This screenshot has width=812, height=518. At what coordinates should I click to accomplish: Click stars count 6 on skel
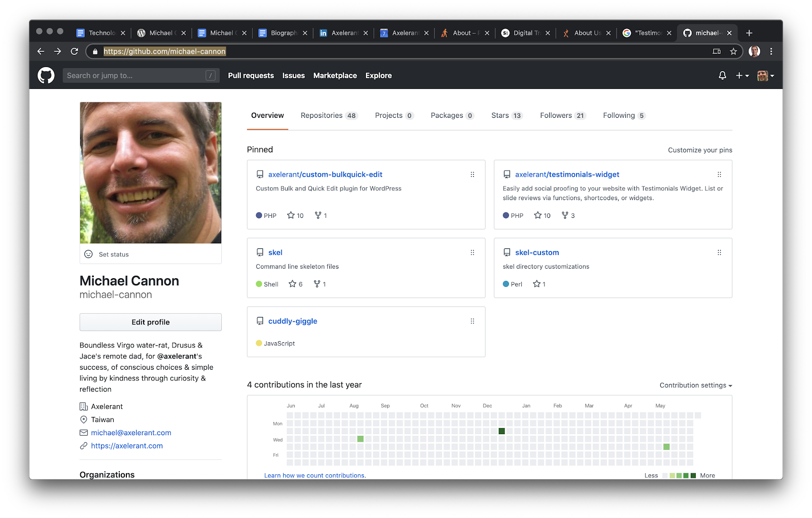295,284
